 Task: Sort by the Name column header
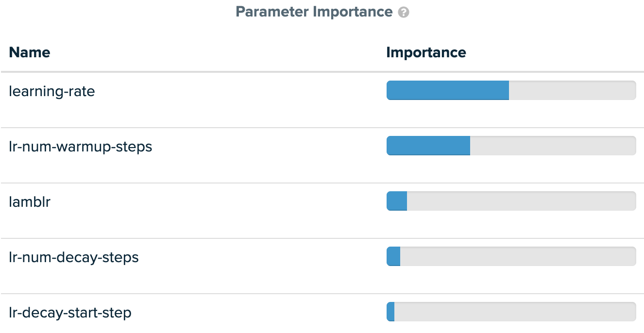(x=30, y=52)
